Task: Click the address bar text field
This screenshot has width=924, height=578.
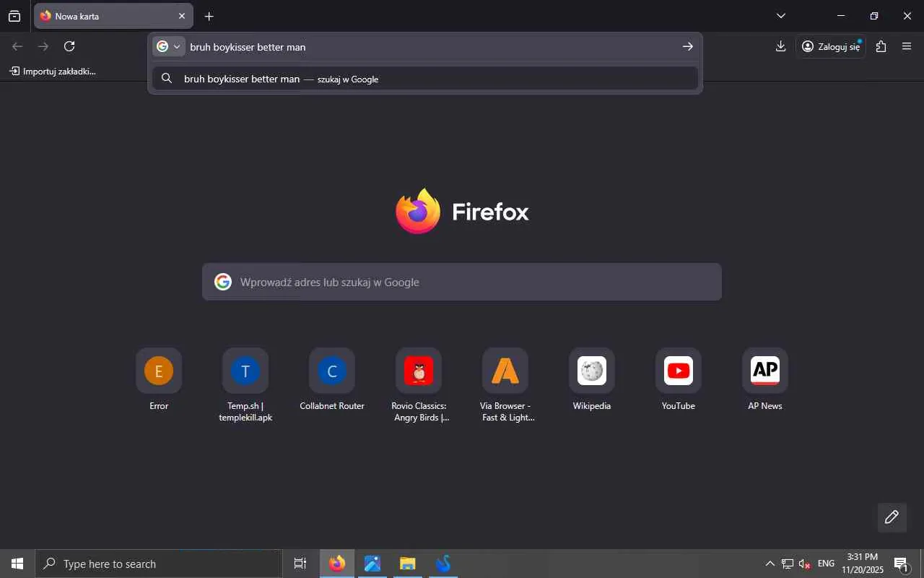Action: coord(432,46)
